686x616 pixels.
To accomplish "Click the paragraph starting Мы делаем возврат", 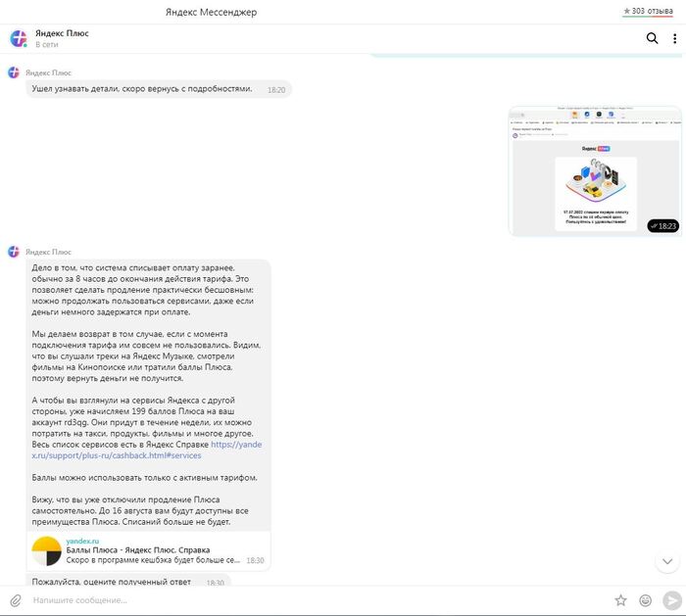I will click(146, 355).
